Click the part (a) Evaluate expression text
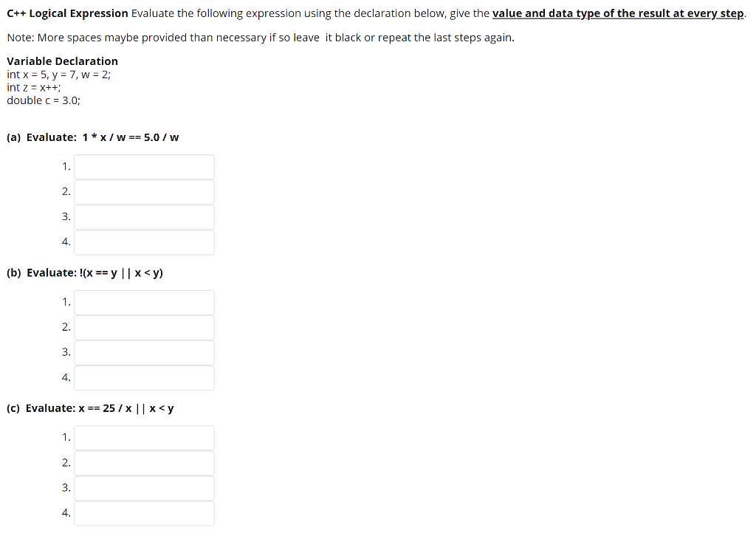This screenshot has width=756, height=533. coord(93,137)
